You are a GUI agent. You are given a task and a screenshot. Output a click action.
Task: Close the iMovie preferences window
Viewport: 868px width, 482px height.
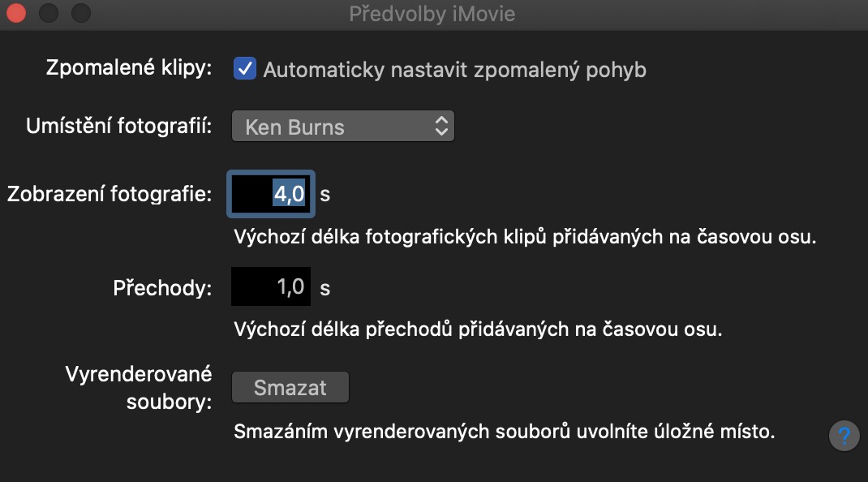click(x=16, y=13)
